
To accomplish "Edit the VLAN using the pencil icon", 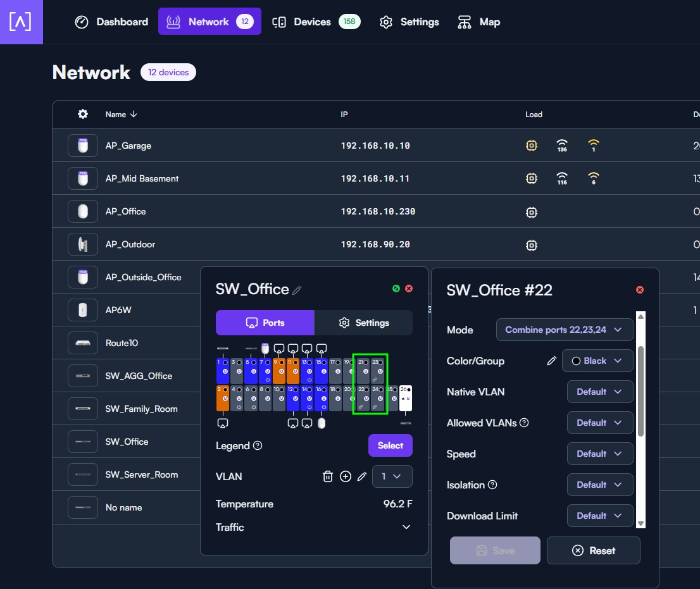I will click(362, 476).
